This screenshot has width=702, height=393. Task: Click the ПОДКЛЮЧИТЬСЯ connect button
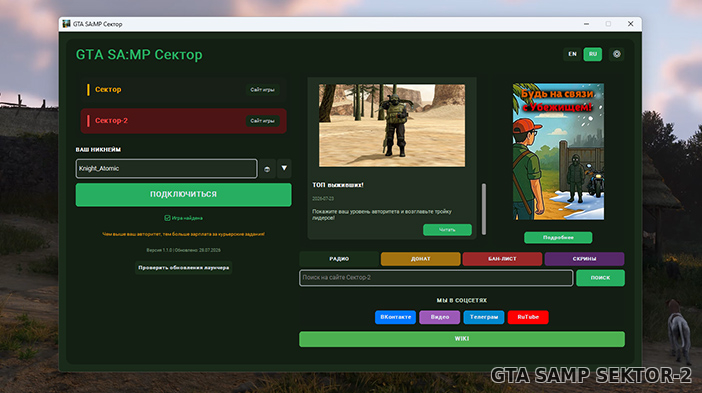[x=184, y=194]
